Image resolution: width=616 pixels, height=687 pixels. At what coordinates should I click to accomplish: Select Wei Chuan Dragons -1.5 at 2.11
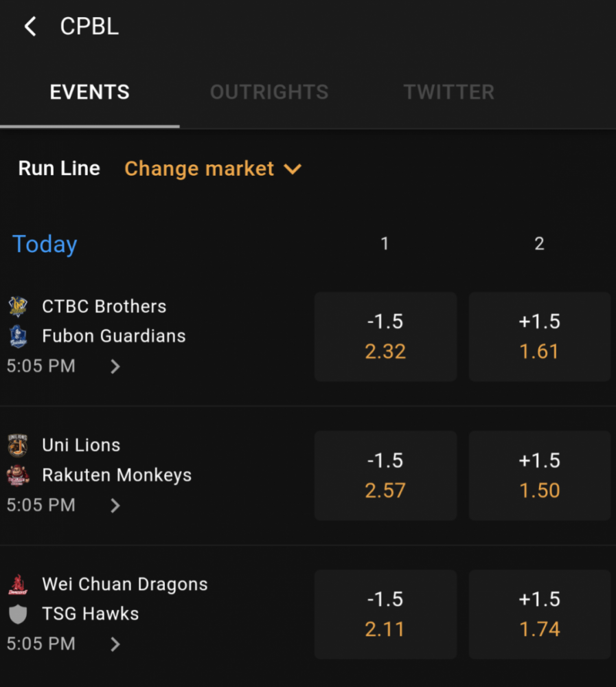(385, 614)
